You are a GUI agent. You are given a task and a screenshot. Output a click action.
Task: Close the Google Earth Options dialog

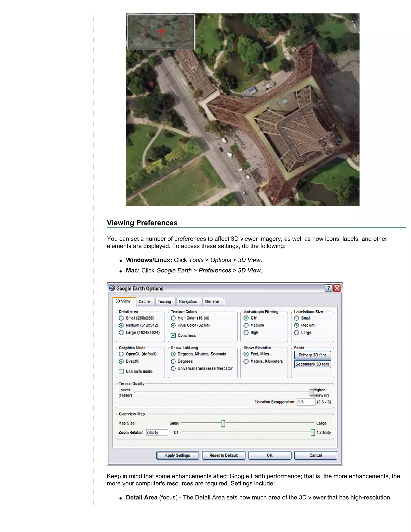point(337,288)
